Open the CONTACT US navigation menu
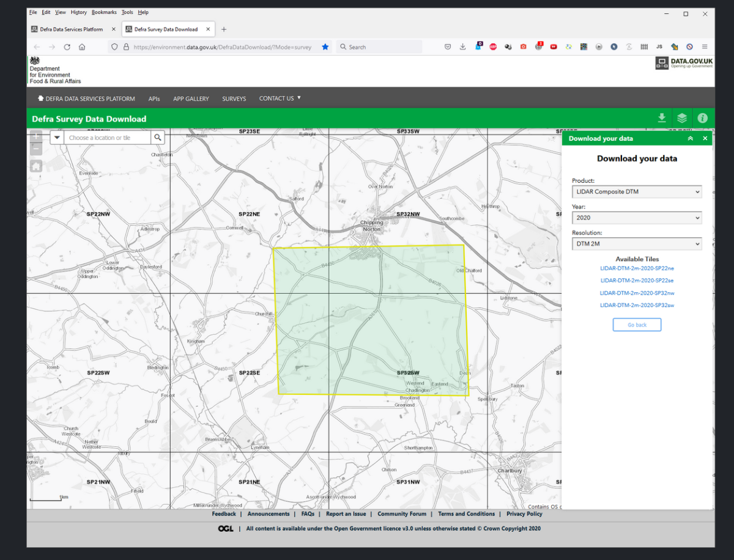 (x=280, y=98)
